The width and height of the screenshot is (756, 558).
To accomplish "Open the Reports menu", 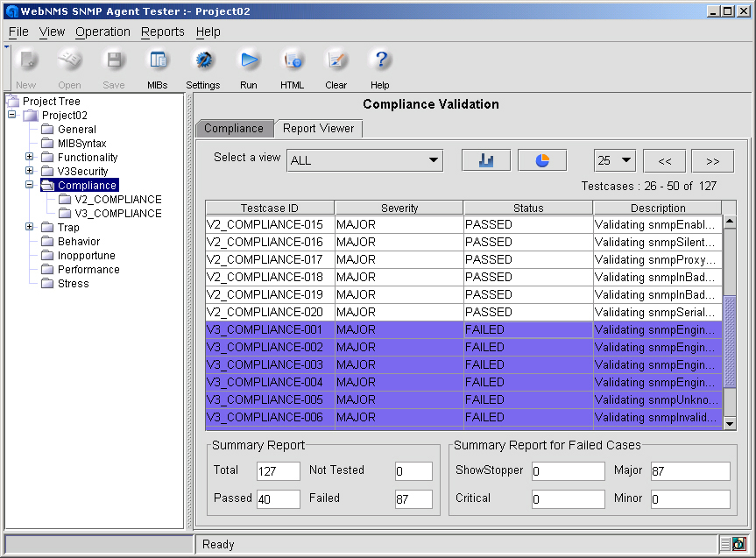I will click(x=162, y=32).
